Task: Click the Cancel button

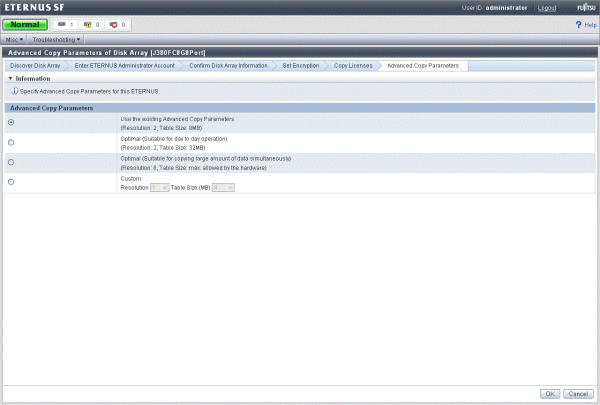Action: tap(578, 394)
